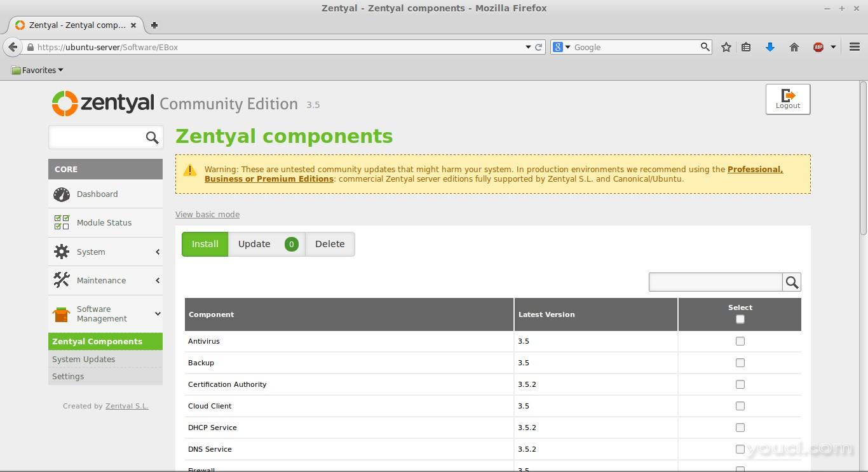868x472 pixels.
Task: Check the DNS Service checkbox
Action: (740, 449)
